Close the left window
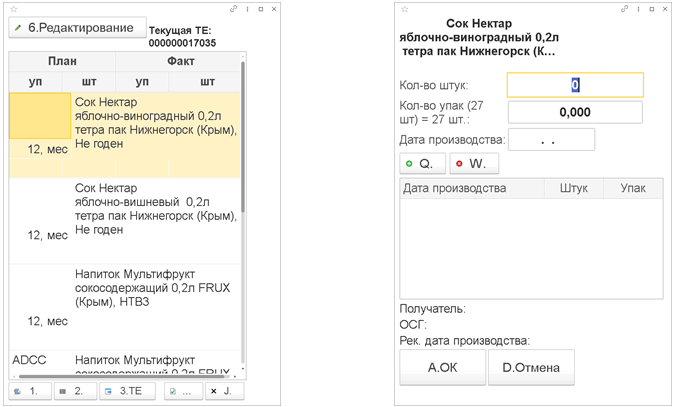Viewport: 676px width, 407px height. (x=274, y=9)
